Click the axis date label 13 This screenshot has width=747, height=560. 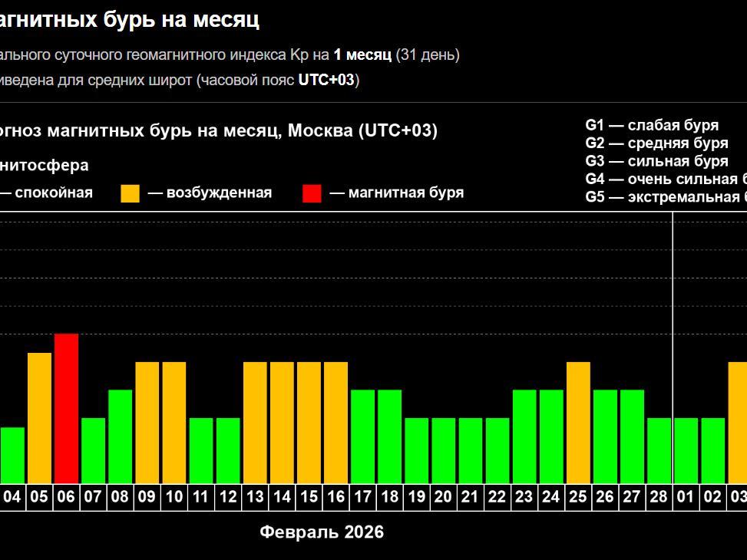pos(255,497)
